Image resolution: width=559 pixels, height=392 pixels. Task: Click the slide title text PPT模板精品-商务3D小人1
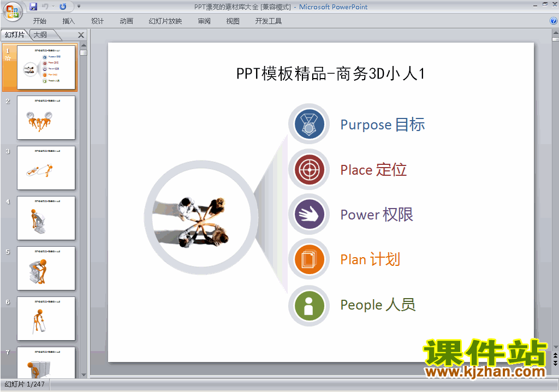pyautogui.click(x=330, y=74)
